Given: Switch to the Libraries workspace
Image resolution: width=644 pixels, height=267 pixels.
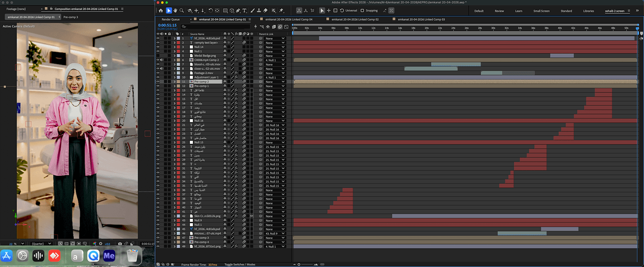Looking at the screenshot, I should point(588,11).
